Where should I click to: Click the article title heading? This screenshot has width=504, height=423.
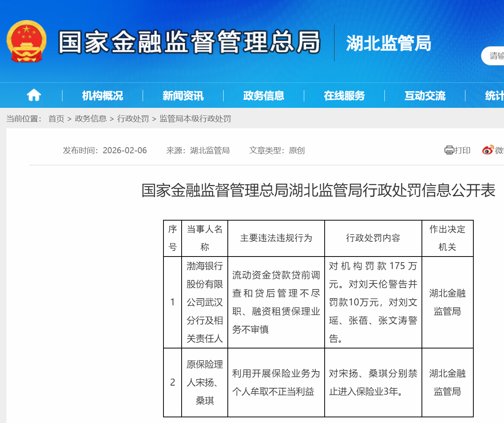(x=318, y=190)
